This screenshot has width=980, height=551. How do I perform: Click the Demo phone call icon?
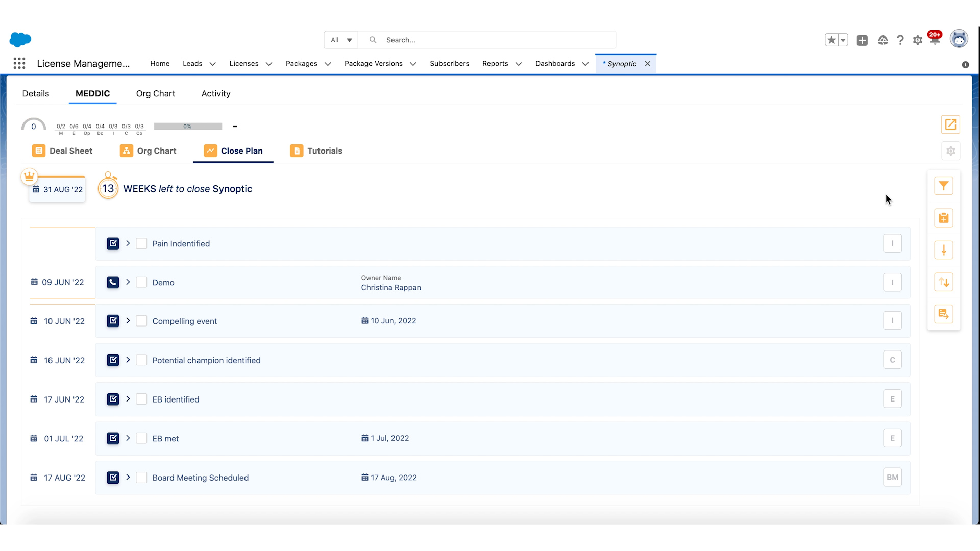[x=113, y=282]
